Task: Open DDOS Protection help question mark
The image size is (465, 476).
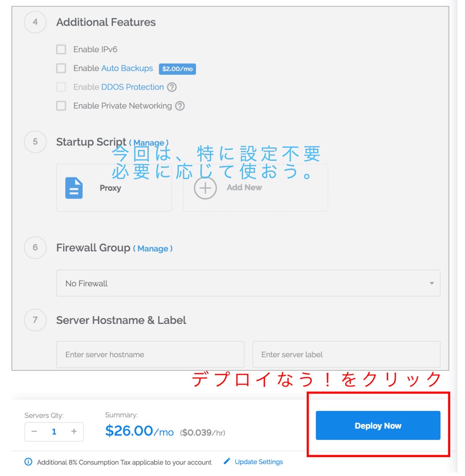Action: [x=172, y=87]
